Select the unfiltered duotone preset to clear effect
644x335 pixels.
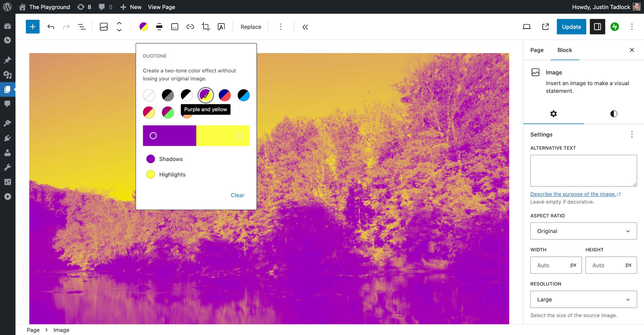[x=149, y=95]
